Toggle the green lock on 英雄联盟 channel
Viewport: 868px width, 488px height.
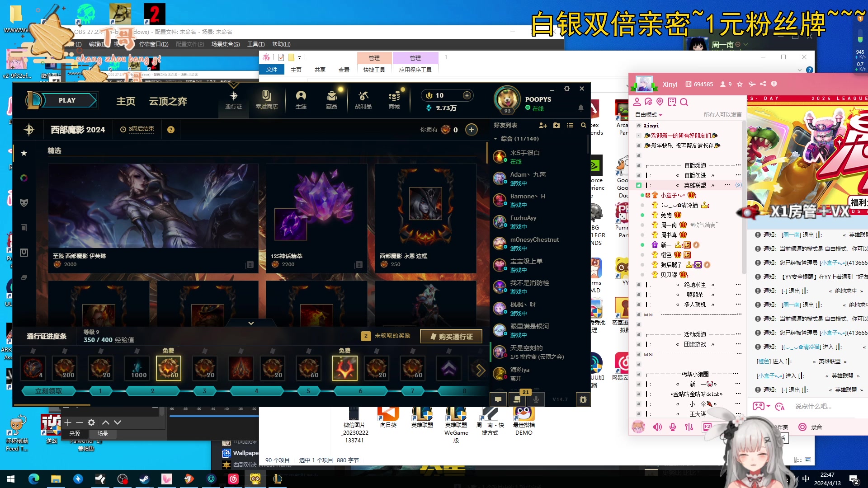pos(639,185)
